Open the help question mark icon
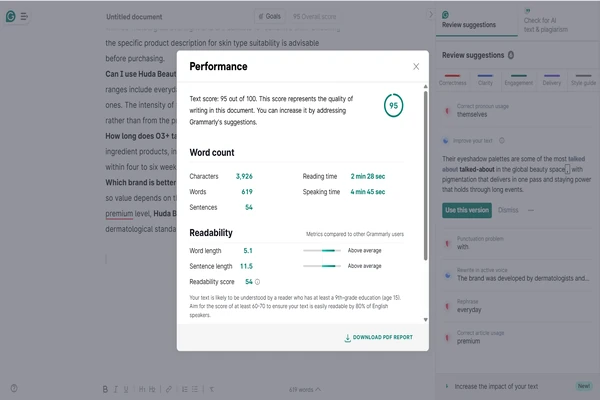This screenshot has height=400, width=600. point(14,388)
